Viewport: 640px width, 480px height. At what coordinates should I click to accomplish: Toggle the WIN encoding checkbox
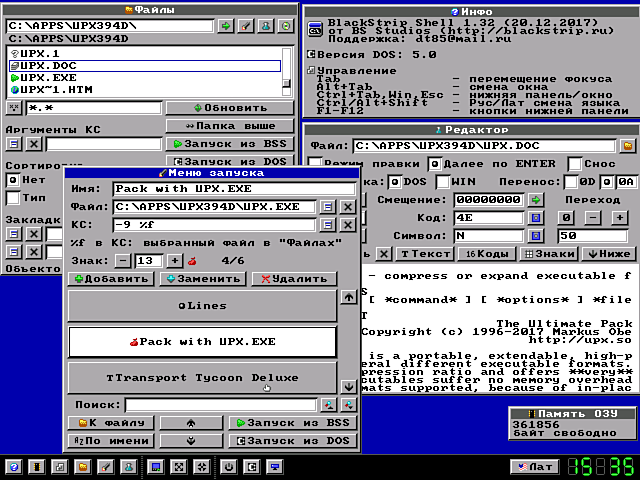442,181
